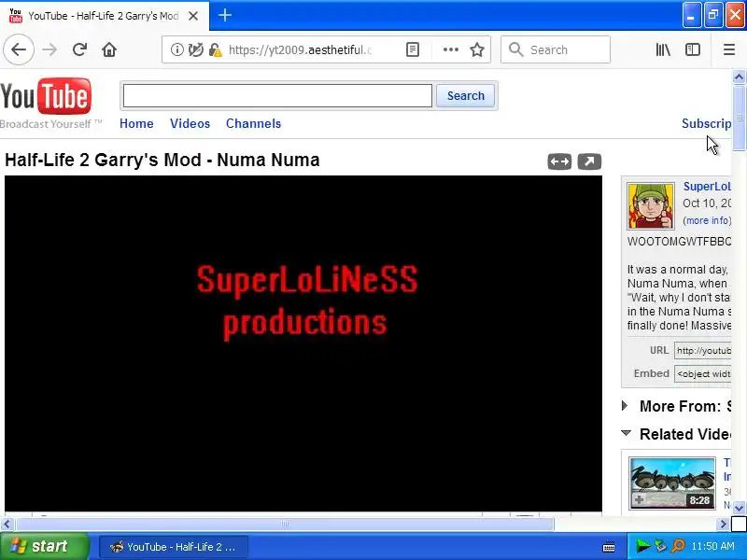Screen dimensions: 747x560
Task: Click the (more info) link
Action: 707,220
